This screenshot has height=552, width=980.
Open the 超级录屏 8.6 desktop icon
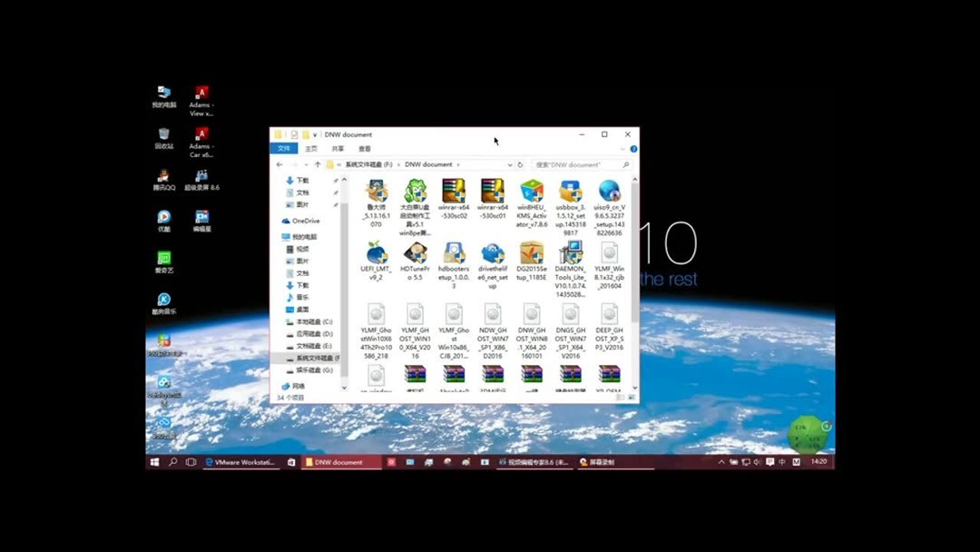[201, 180]
